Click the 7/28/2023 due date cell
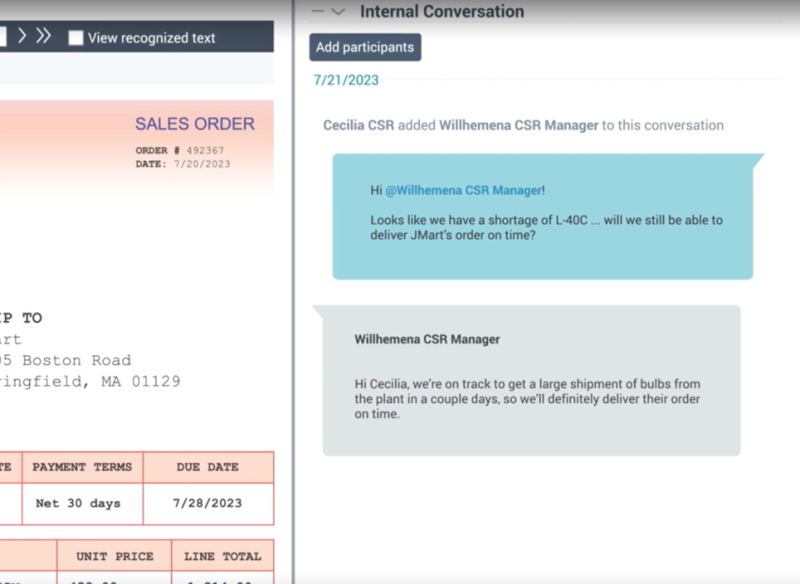Viewport: 800px width, 584px height. tap(208, 503)
